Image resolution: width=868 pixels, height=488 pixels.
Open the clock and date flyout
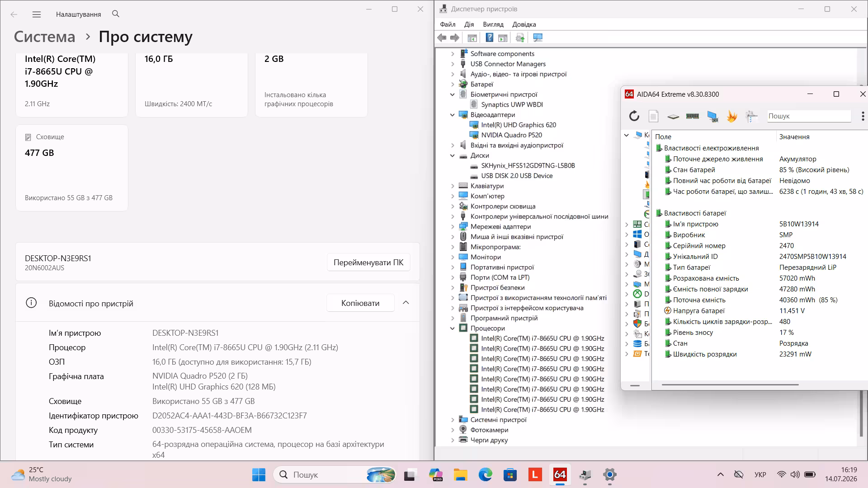(841, 475)
